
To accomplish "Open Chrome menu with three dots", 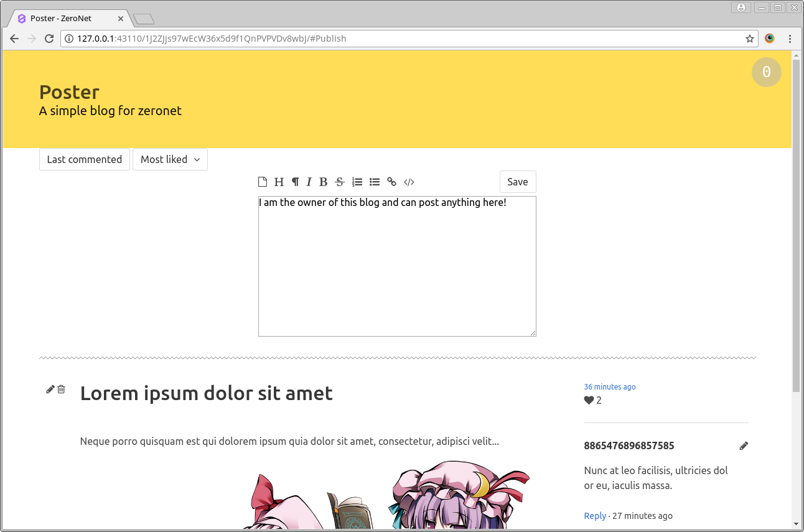I will click(x=790, y=39).
